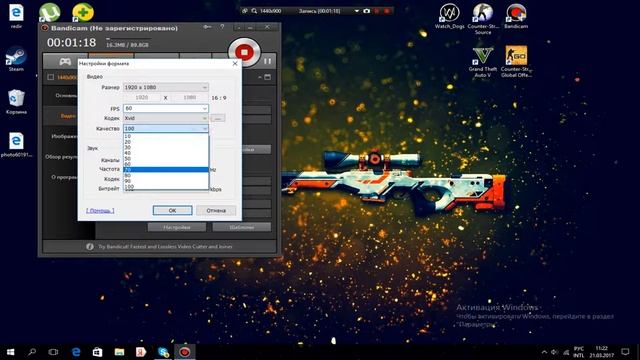Click Отмена to cancel format settings

[216, 210]
